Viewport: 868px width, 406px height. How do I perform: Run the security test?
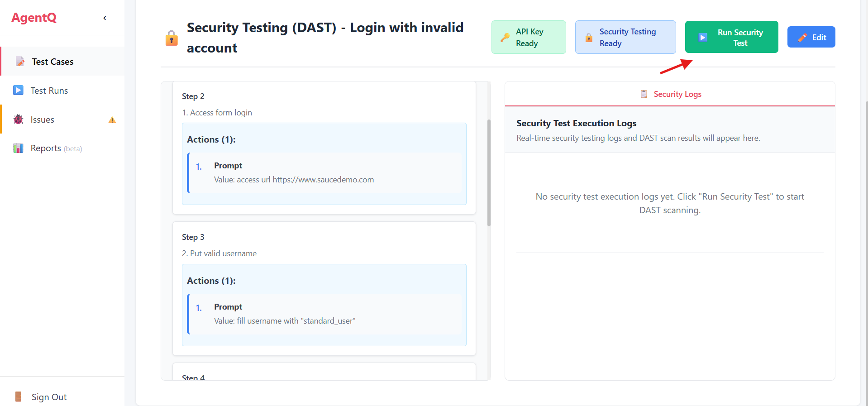731,38
